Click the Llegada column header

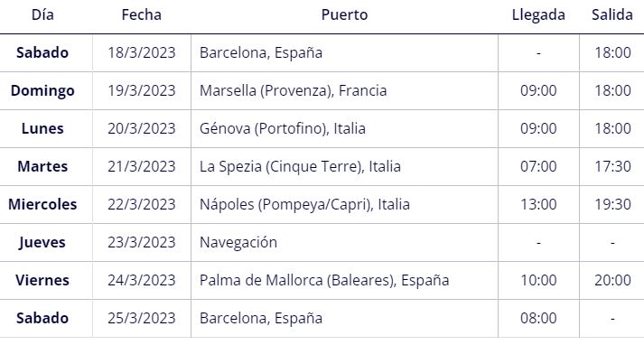pyautogui.click(x=538, y=14)
